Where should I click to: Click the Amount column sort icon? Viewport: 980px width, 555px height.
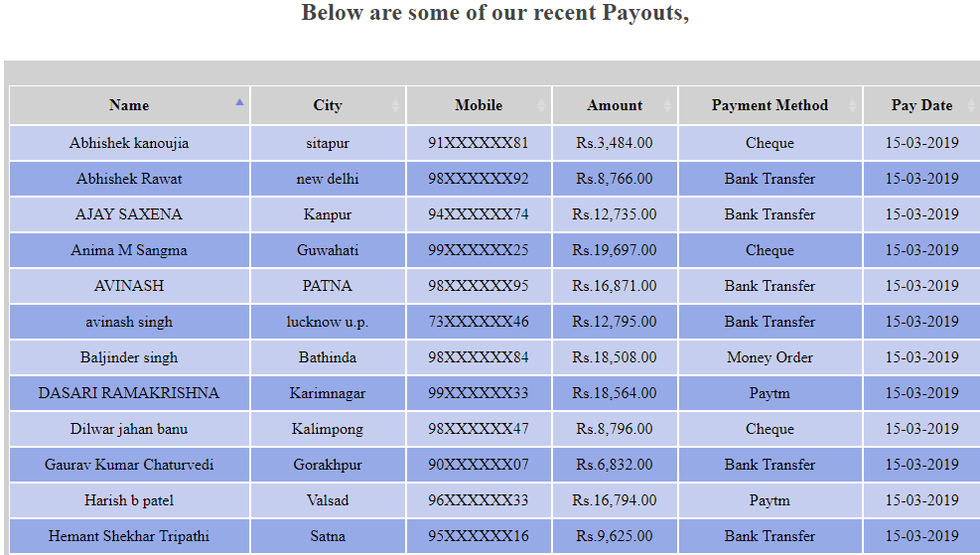667,105
